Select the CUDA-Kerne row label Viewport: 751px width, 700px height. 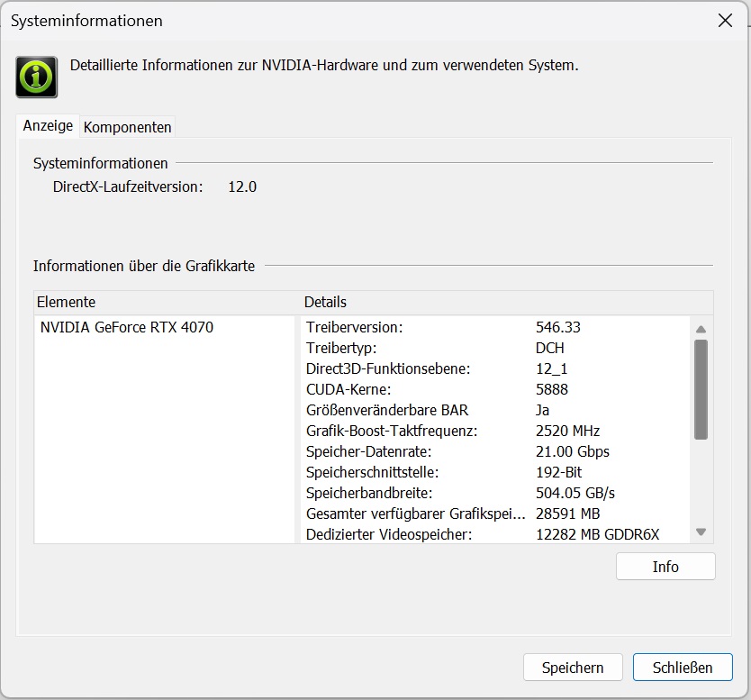(x=348, y=389)
